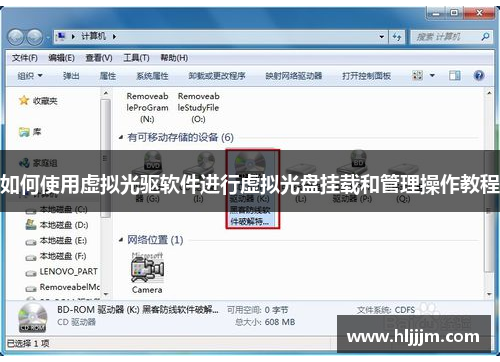Click 文件系统: CDFS in details pane
Screen dimensions: 500x362
pos(386,310)
